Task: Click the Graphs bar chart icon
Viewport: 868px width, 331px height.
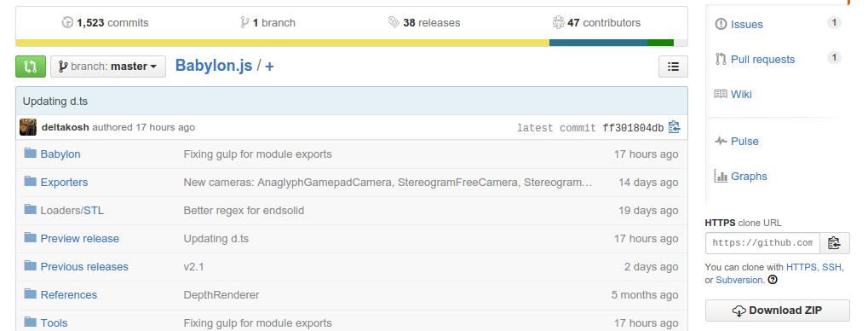Action: tap(720, 177)
